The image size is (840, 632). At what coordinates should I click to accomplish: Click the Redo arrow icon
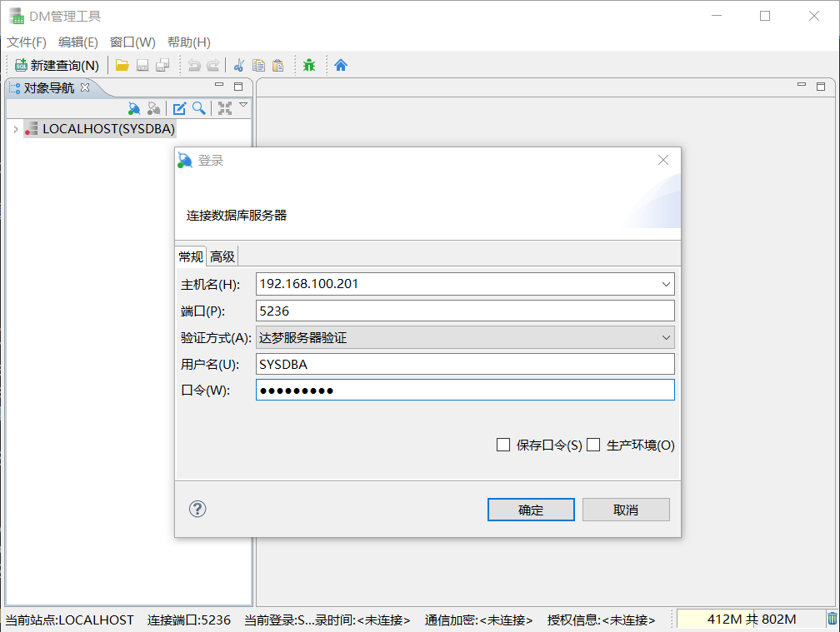click(x=213, y=65)
